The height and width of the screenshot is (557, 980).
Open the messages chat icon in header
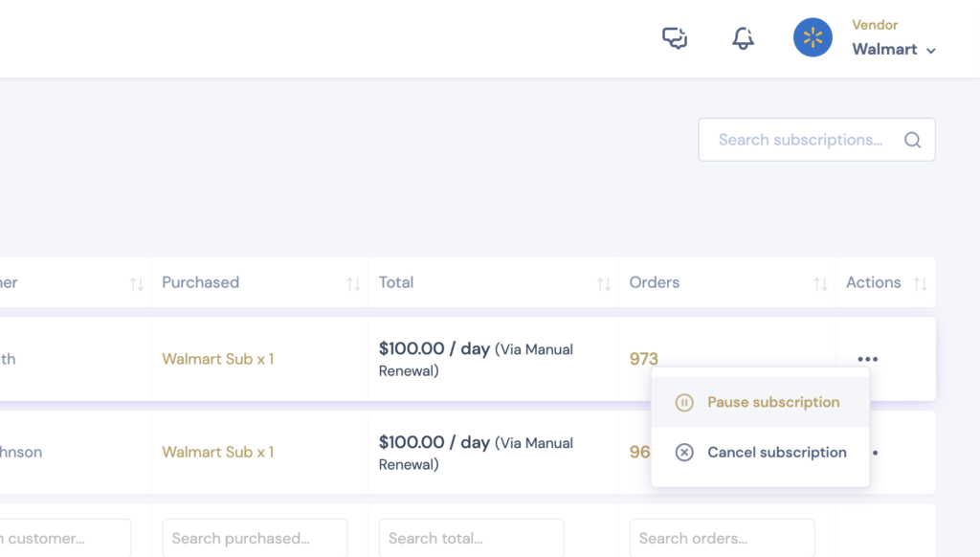[x=675, y=37]
